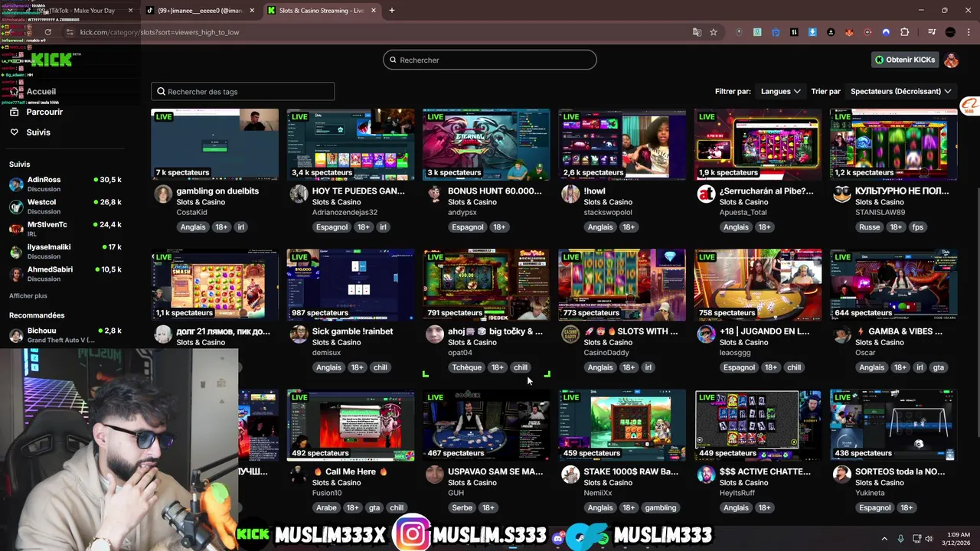Click the Apuesta_Total channel avatar

point(706,193)
